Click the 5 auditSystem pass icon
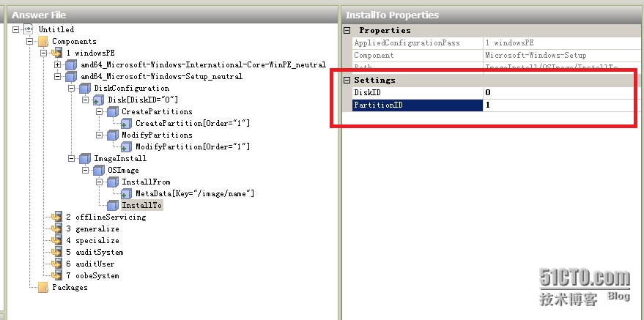Viewport: 644px width, 320px height. (56, 253)
